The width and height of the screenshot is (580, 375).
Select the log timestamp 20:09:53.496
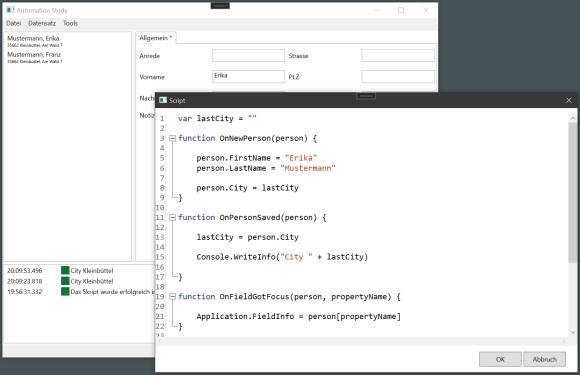(x=25, y=271)
